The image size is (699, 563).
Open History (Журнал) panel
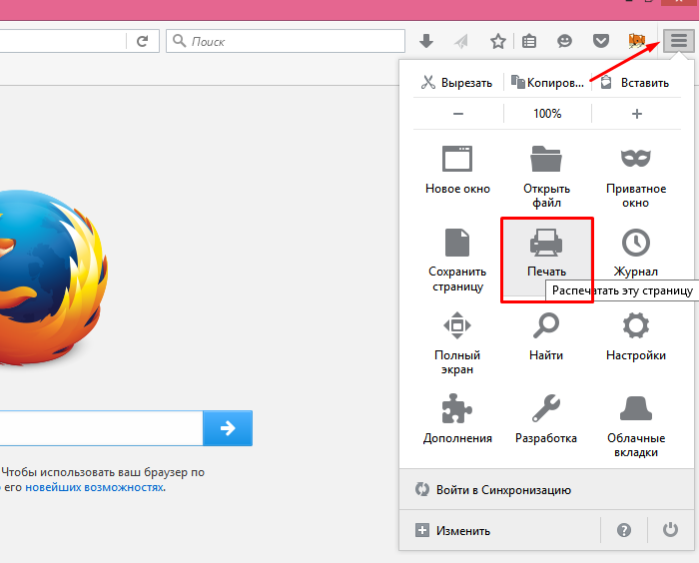(636, 253)
